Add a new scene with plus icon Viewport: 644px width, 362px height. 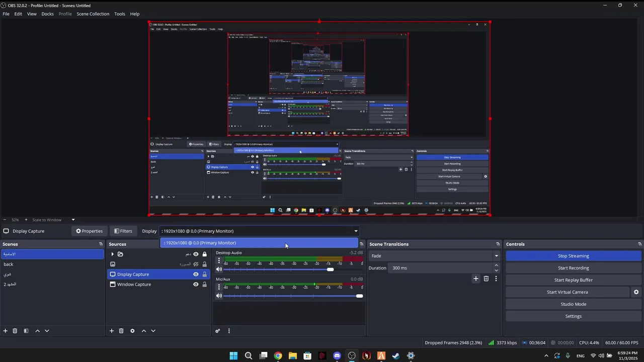pos(6,331)
